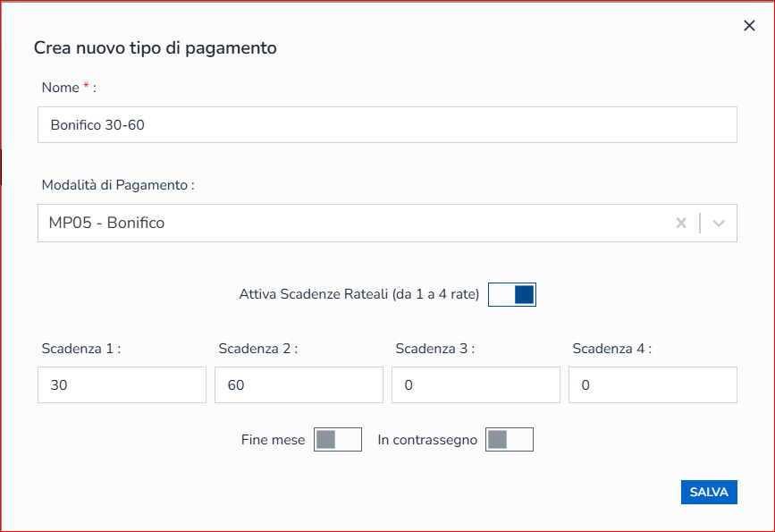
Task: Close the payment type dialog with X
Action: (749, 26)
